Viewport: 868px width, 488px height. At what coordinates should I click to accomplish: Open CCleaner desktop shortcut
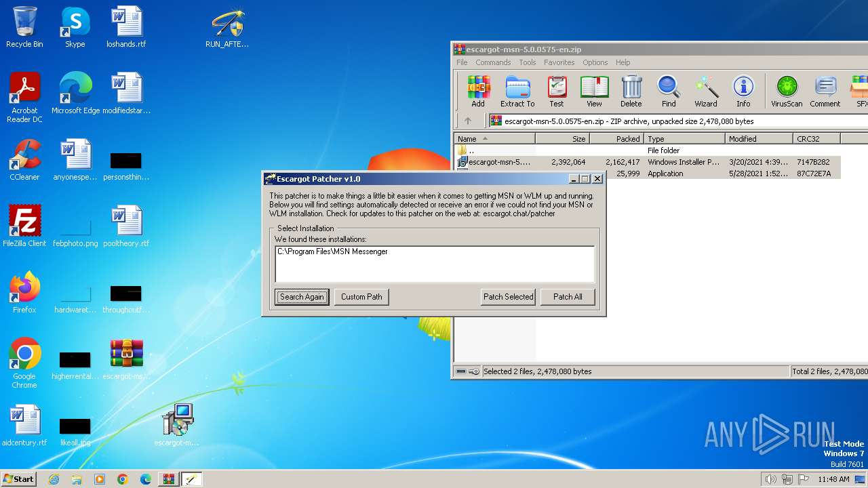tap(24, 160)
